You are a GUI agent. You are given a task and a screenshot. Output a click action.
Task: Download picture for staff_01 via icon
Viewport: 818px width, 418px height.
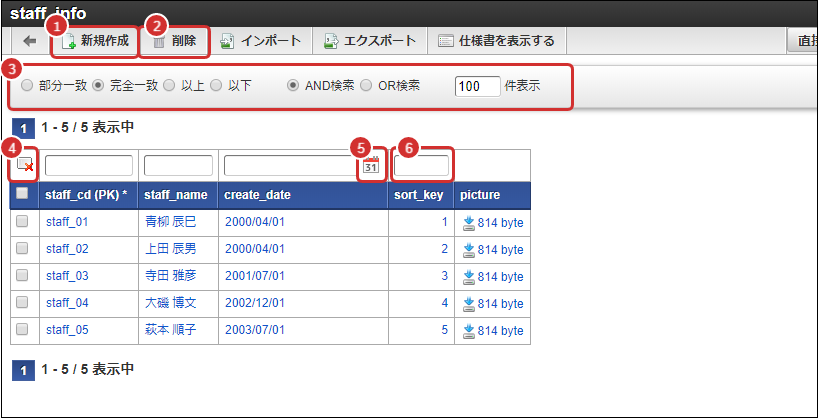(x=468, y=222)
